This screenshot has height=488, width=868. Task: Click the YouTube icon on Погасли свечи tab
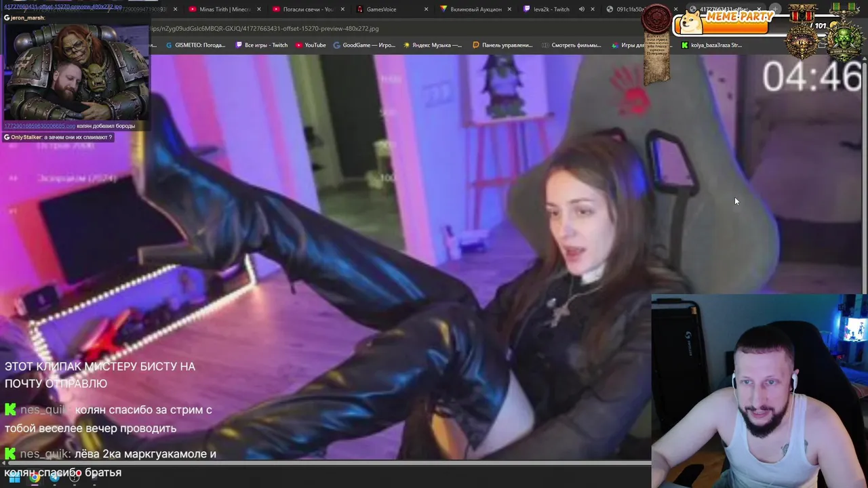coord(276,9)
